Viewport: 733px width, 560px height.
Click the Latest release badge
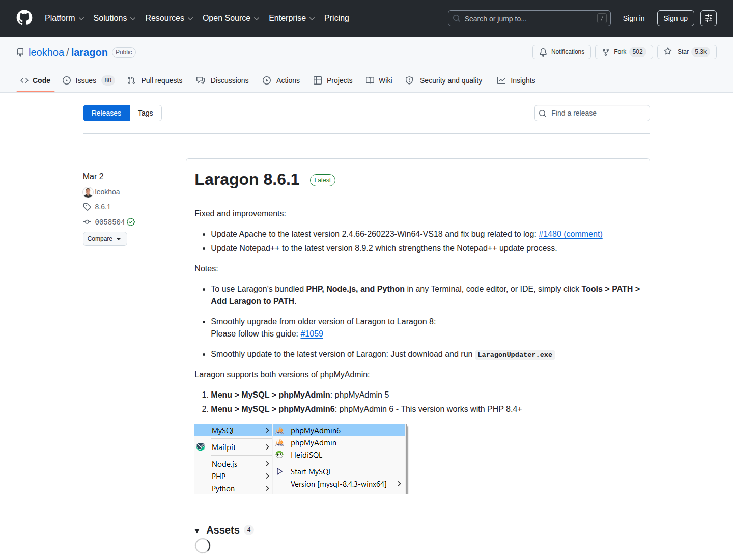click(x=323, y=180)
